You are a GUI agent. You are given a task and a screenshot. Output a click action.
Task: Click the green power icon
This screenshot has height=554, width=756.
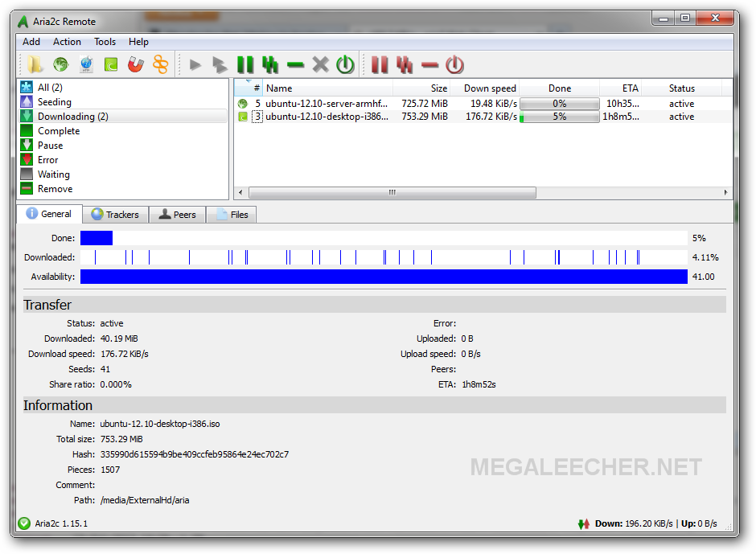click(x=345, y=64)
